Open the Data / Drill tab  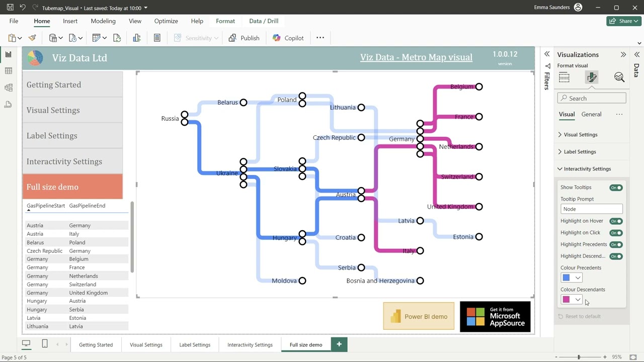264,21
